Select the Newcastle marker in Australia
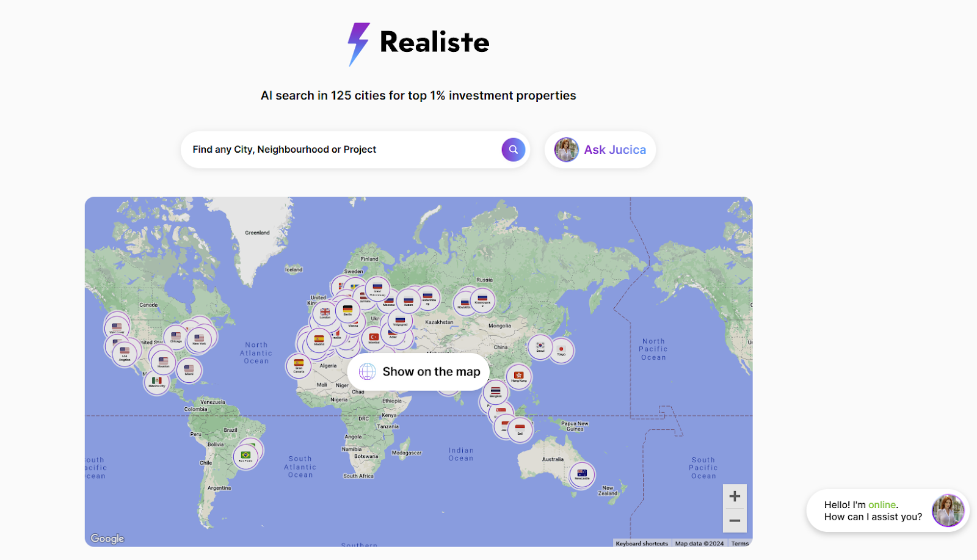Viewport: 977px width, 560px height. [x=582, y=475]
